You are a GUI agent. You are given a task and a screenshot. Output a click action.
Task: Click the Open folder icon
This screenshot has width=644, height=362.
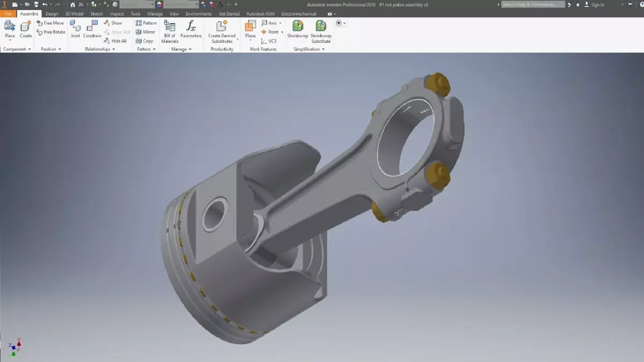coord(27,4)
